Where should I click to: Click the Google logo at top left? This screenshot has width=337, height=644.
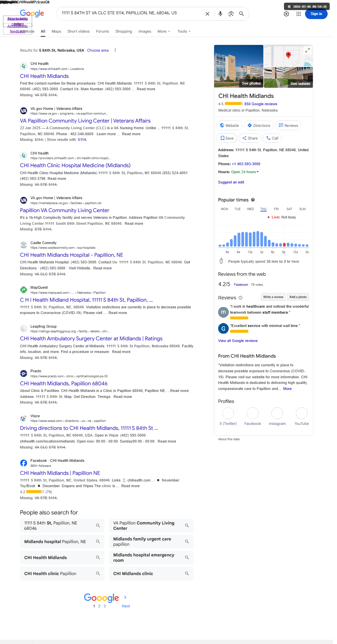point(32,13)
